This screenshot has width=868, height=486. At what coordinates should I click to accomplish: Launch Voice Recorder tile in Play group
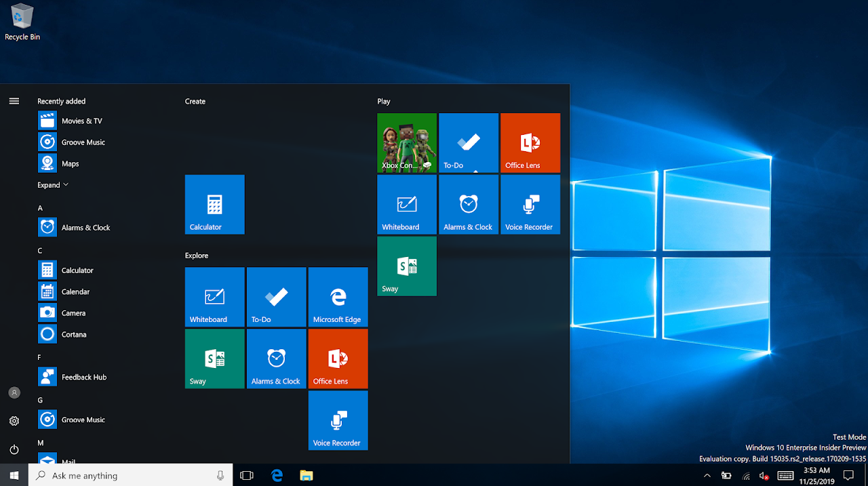[530, 205]
